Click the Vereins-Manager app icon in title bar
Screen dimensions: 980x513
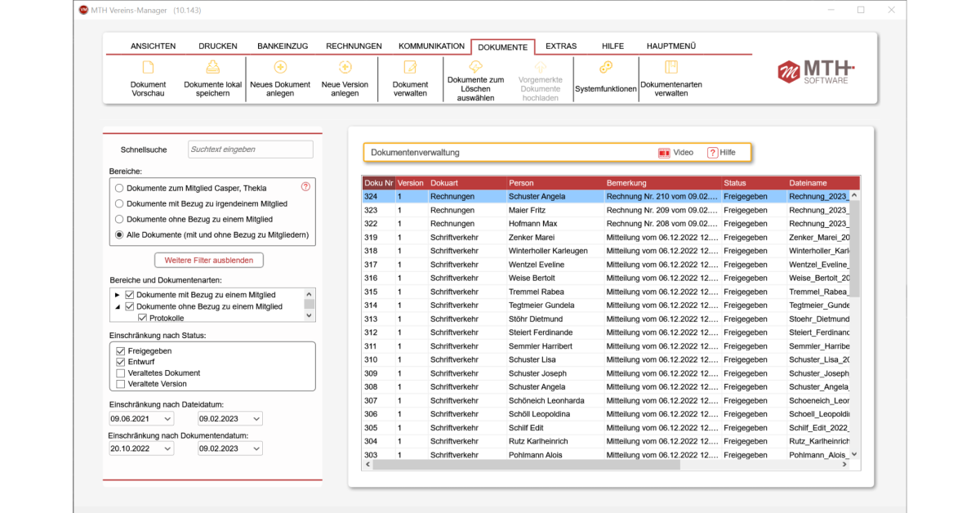[83, 10]
